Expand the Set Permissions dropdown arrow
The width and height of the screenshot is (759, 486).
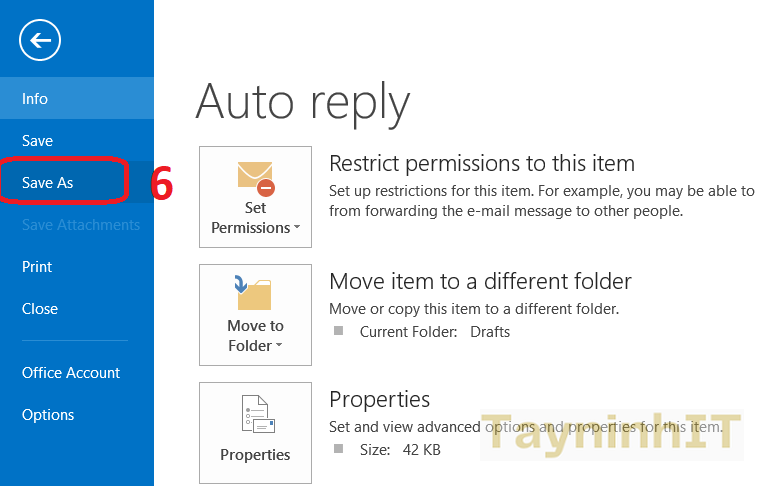(x=296, y=229)
